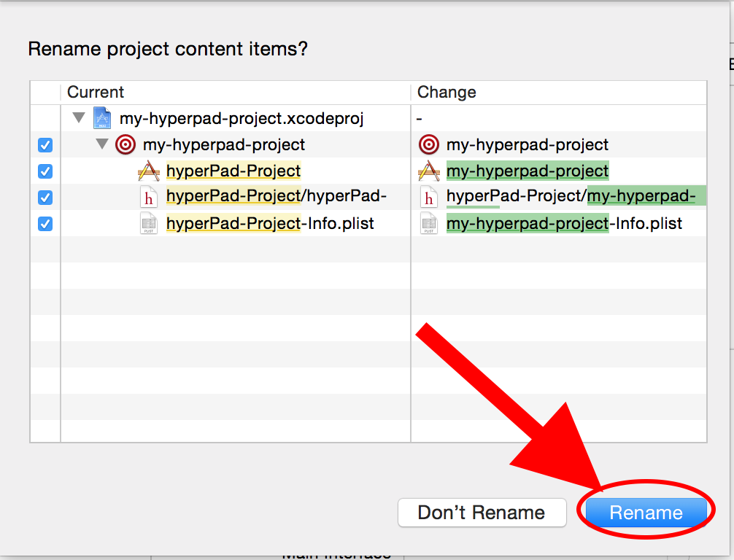
Task: Collapse the my-hyperpad-project target disclosure triangle
Action: point(102,144)
